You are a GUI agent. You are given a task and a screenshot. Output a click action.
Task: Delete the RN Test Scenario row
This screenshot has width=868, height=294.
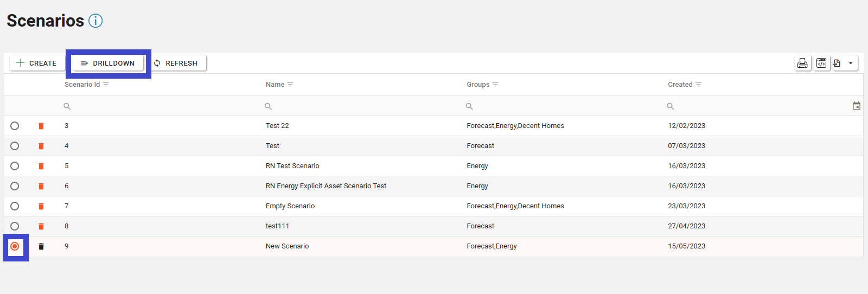pyautogui.click(x=41, y=166)
